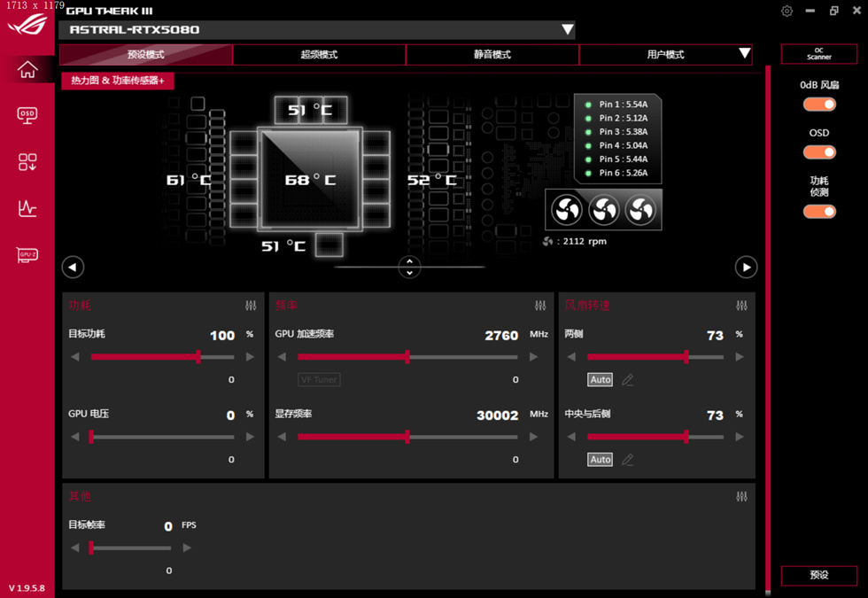Select 预设模式 tab

click(146, 55)
